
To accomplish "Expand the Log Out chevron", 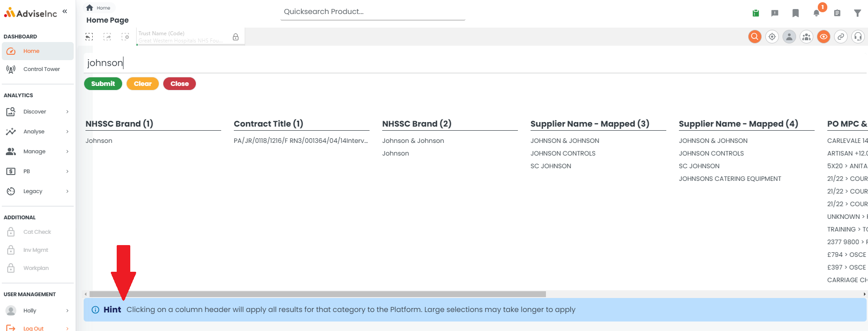I will coord(67,329).
